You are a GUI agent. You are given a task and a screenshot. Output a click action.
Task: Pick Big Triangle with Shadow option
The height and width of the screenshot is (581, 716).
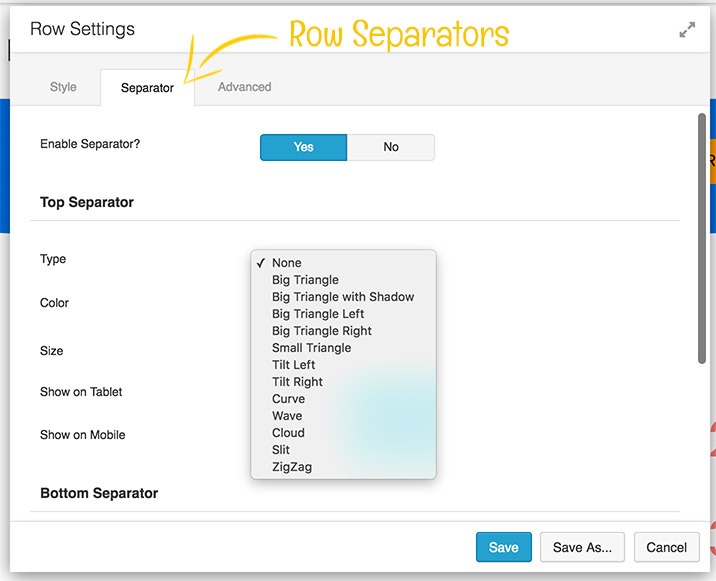(x=342, y=297)
